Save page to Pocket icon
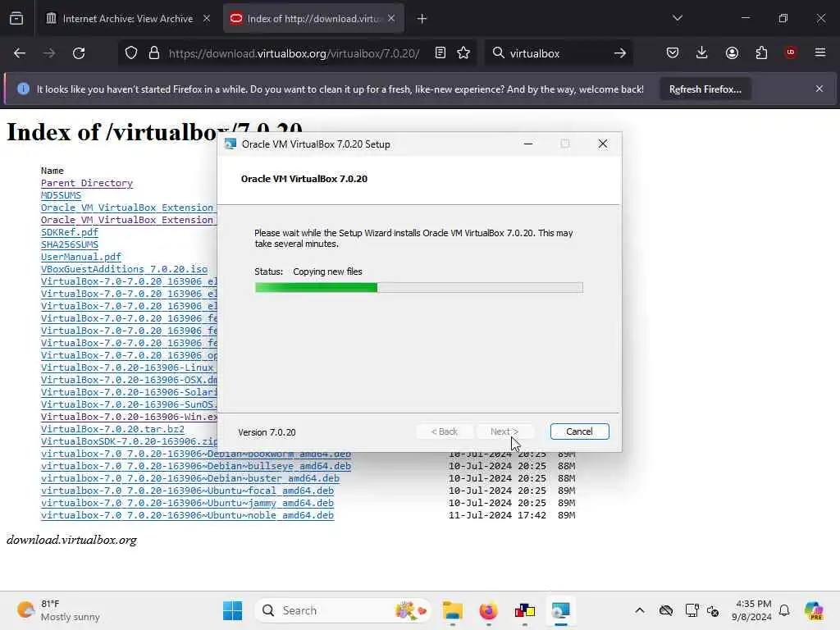 (x=673, y=52)
